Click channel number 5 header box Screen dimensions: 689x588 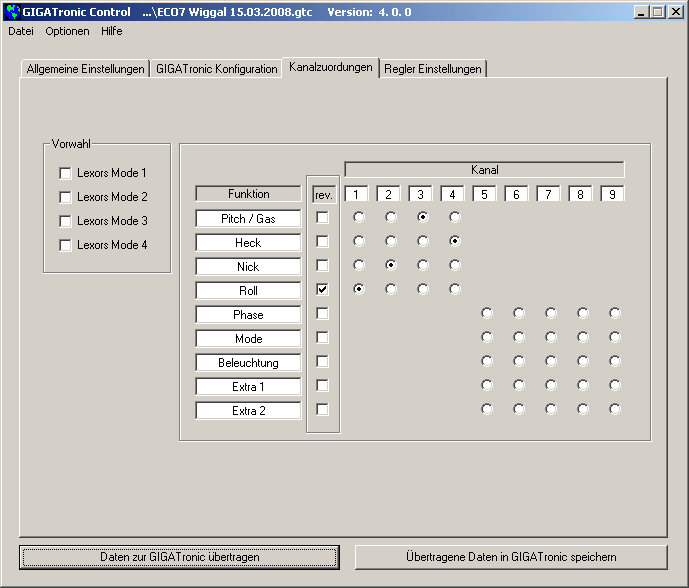tap(484, 194)
